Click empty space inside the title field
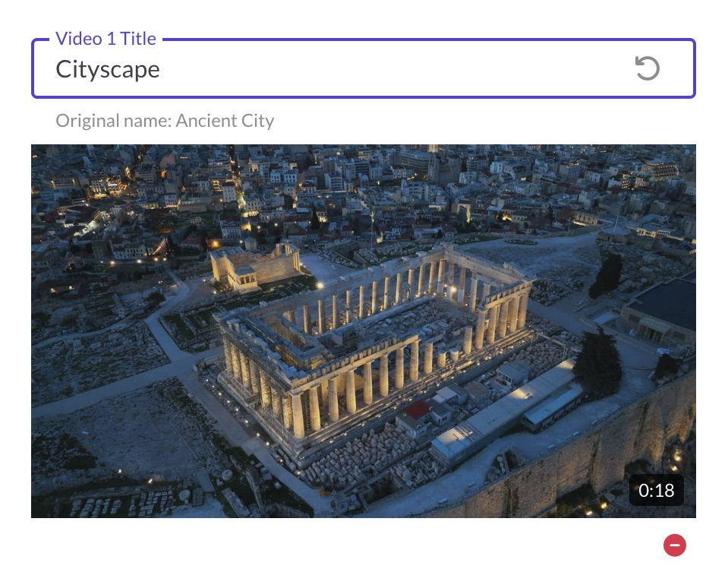The height and width of the screenshot is (588, 728). point(395,69)
